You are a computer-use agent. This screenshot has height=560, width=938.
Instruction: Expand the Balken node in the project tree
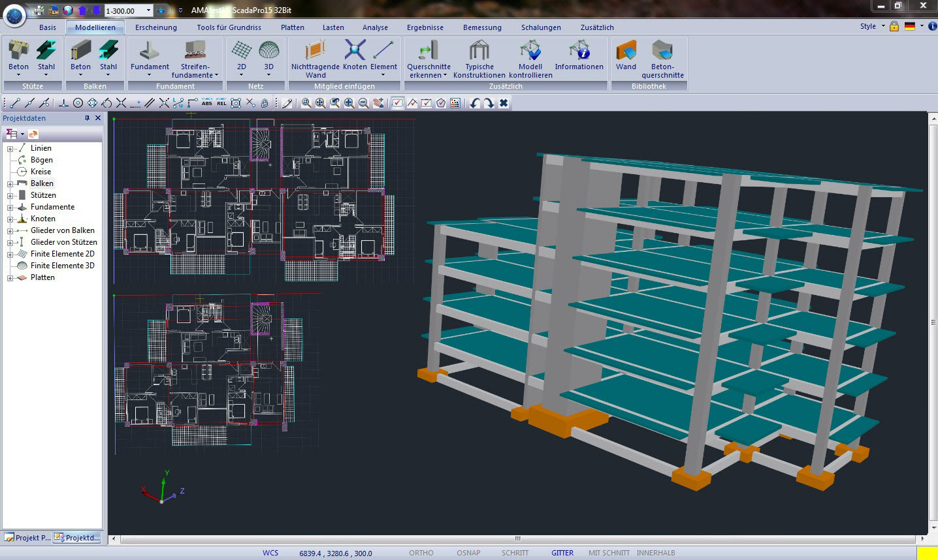tap(10, 183)
